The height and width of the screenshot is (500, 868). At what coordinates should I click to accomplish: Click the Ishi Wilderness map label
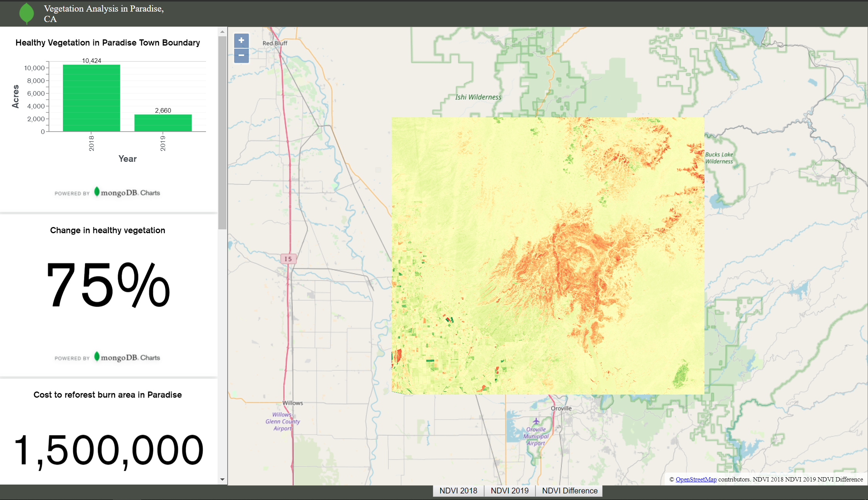[x=478, y=97]
